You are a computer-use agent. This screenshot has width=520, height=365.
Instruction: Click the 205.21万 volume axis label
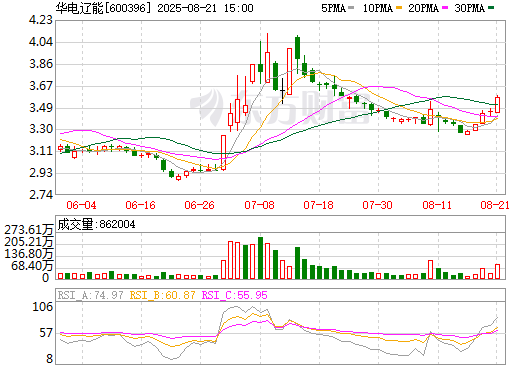(x=29, y=242)
